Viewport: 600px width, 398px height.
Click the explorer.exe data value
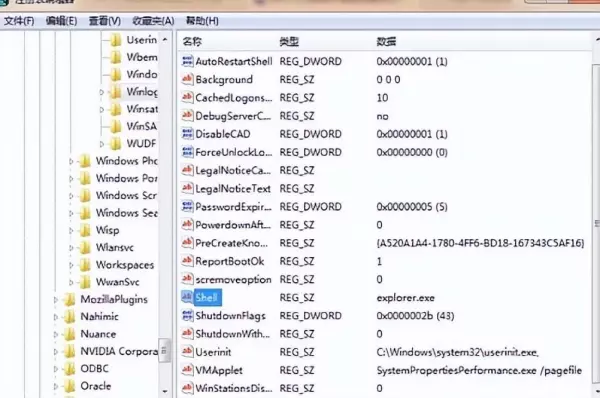[405, 298]
